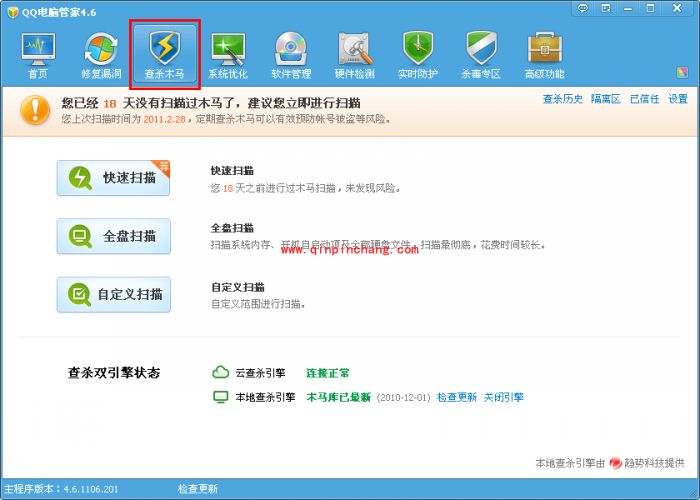Click the 自定义扫描 description heading

(238, 287)
